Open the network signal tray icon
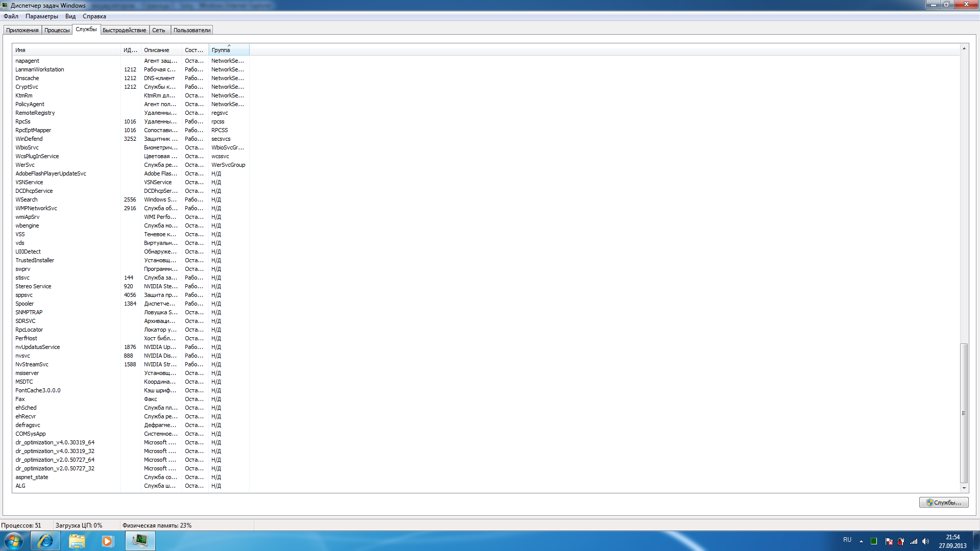Screen dimensions: 980x551 (914, 541)
